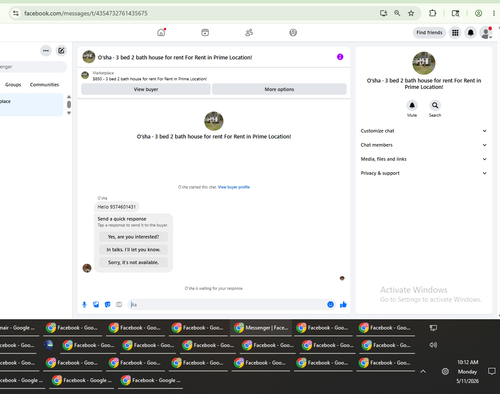Image resolution: width=500 pixels, height=394 pixels.
Task: Click the house avatar in the chat header
Action: coord(89,57)
